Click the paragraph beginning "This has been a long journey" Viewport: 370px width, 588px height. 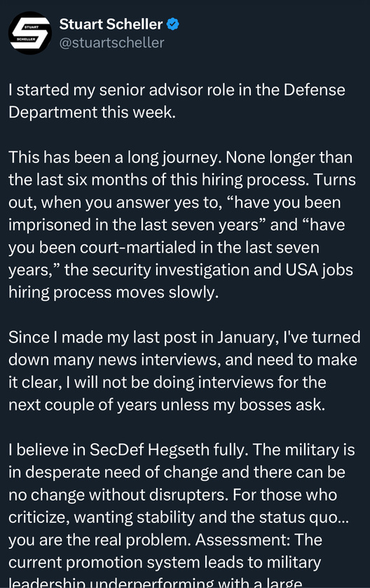tap(182, 225)
